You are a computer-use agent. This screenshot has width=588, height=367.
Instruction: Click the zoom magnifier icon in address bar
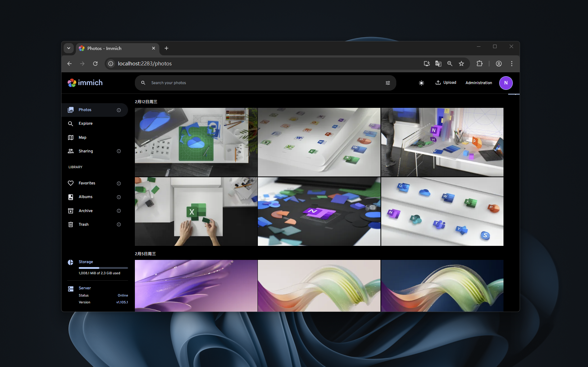point(450,64)
